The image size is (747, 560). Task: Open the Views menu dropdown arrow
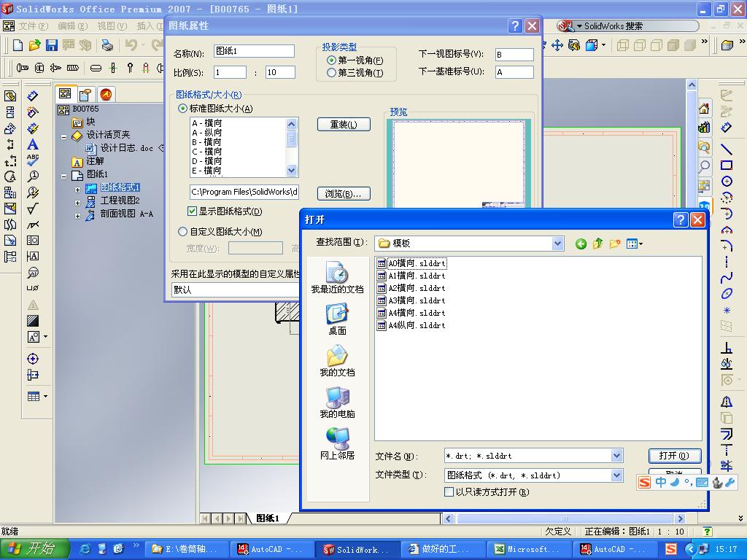[641, 244]
